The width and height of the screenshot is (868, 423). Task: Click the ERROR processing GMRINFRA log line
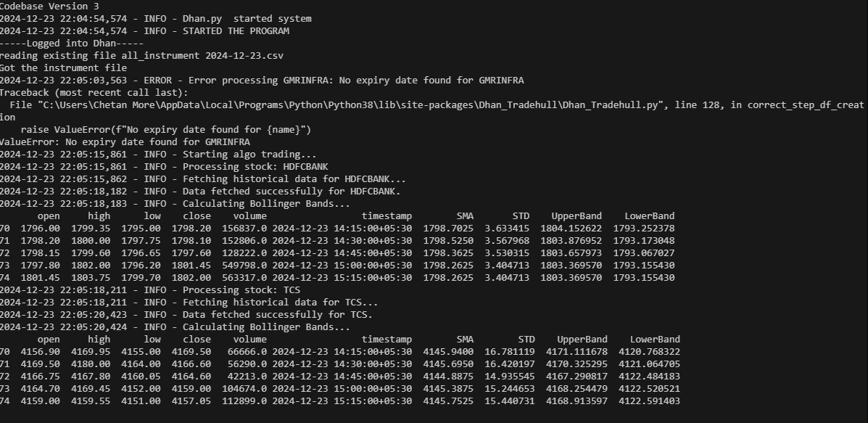[262, 81]
